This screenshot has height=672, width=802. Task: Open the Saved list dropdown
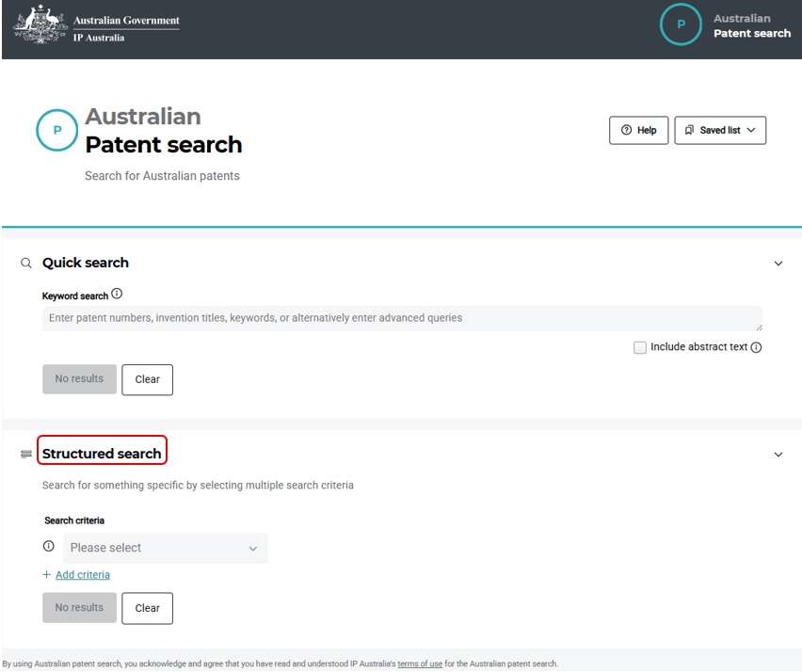(720, 131)
